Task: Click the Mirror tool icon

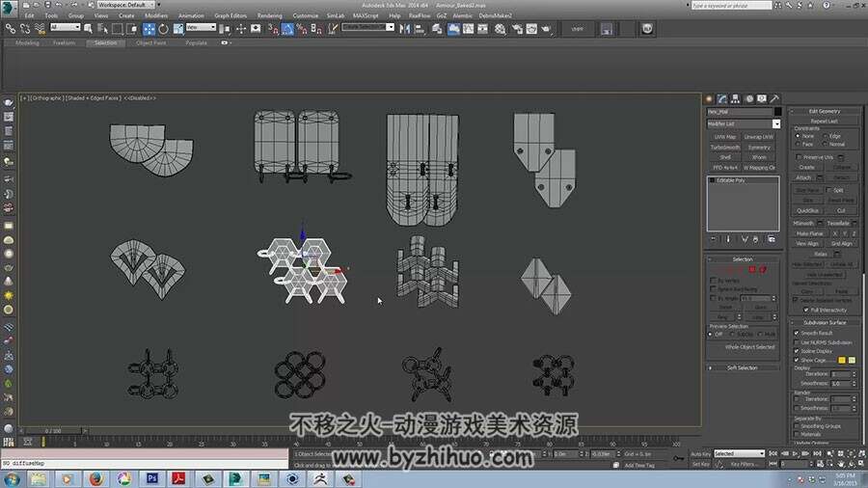Action: (405, 29)
